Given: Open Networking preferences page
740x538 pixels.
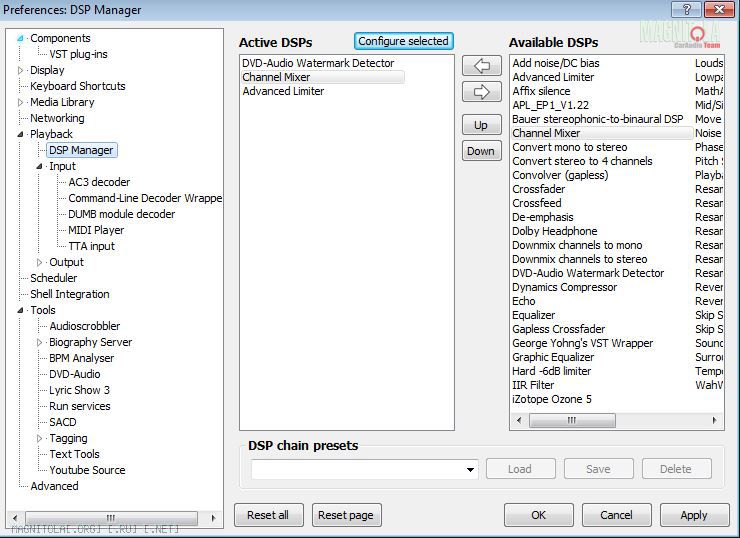Looking at the screenshot, I should coord(57,118).
